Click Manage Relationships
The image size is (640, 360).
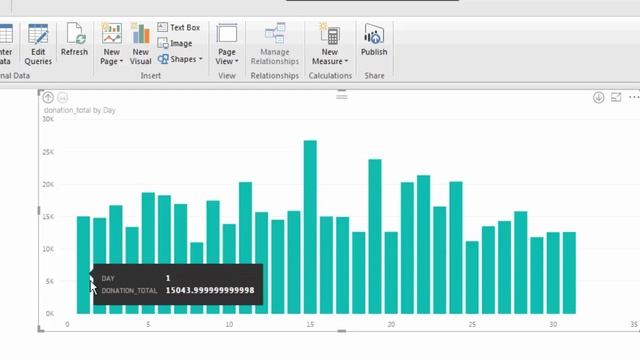pyautogui.click(x=275, y=44)
